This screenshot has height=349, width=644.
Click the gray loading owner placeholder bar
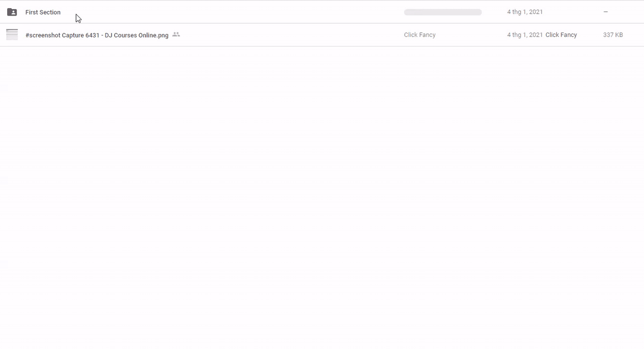[443, 12]
